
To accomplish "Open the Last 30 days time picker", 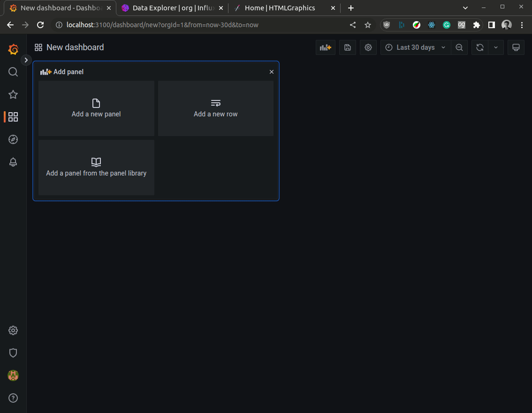I will coord(416,47).
